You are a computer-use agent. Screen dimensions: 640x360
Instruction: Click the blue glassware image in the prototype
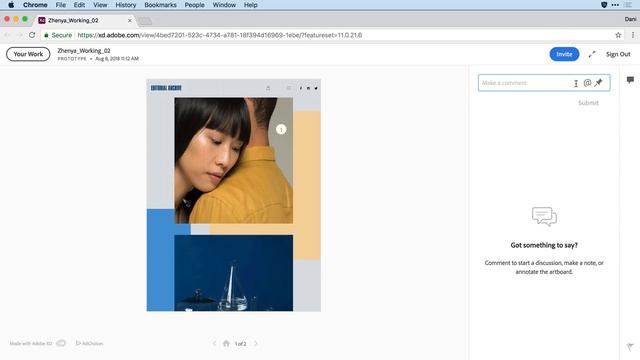(x=233, y=273)
